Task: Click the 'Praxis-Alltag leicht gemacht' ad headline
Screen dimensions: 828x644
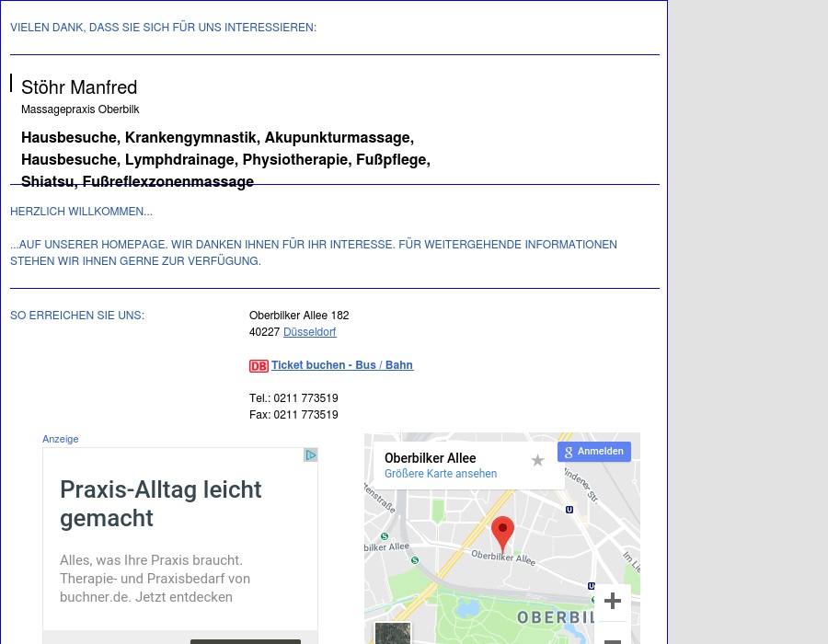Action: (x=161, y=503)
